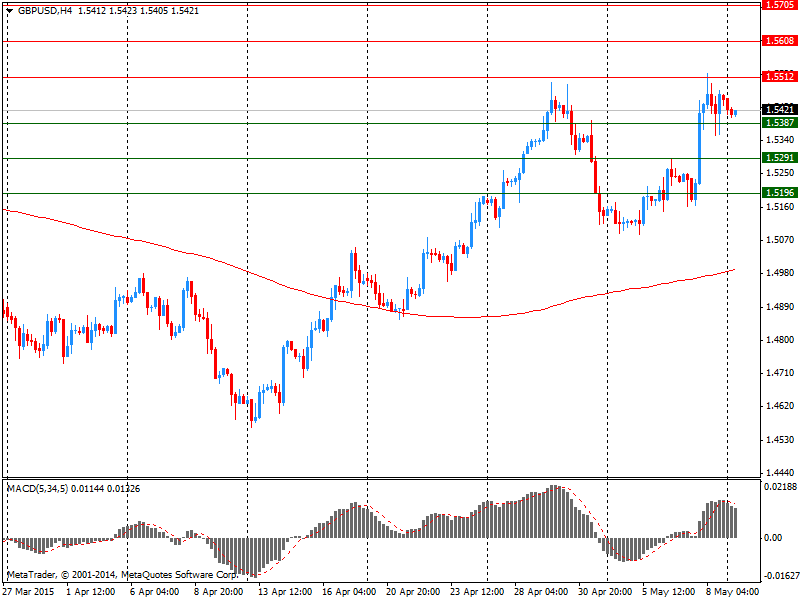Viewport: 800px width, 600px height.
Task: Click the 6 Apr 04:00 time label
Action: coord(155,592)
